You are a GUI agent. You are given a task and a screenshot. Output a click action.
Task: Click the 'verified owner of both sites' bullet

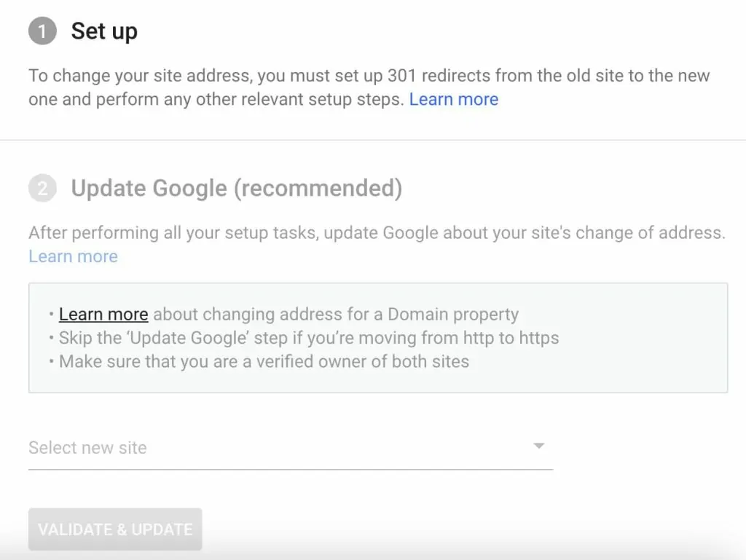(264, 362)
